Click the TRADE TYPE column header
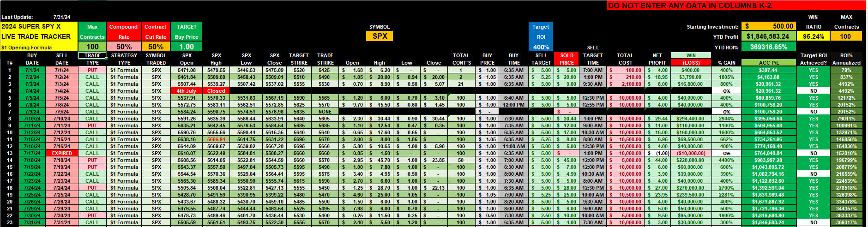 point(92,59)
